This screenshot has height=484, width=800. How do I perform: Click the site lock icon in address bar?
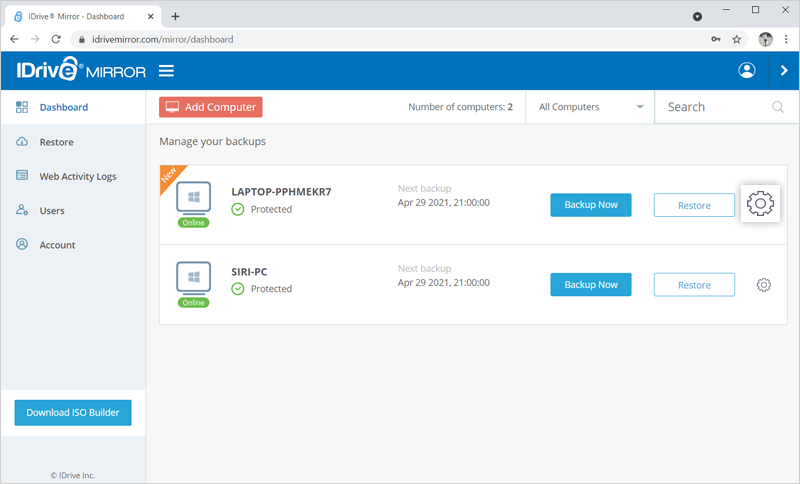pos(82,39)
